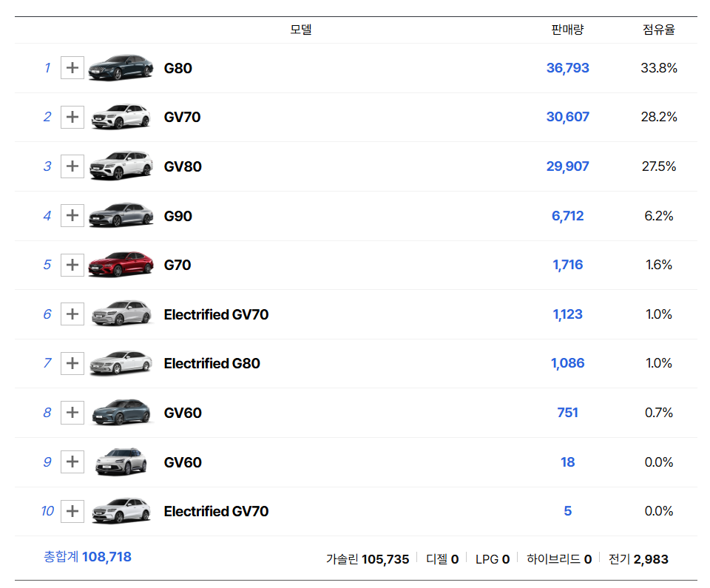Screen dimensions: 710x588
Task: Click sales figure 18
Action: (568, 462)
